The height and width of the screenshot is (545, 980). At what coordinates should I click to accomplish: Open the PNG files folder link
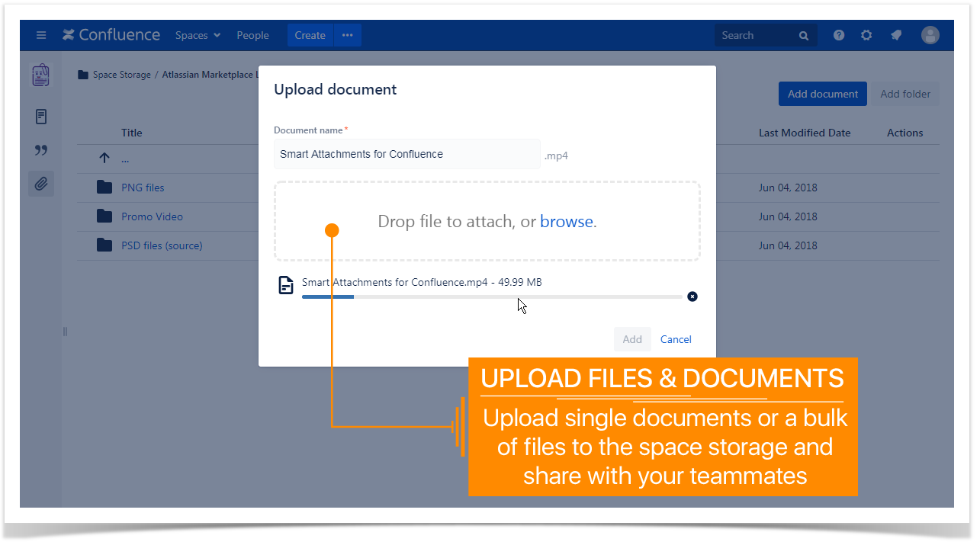[143, 188]
